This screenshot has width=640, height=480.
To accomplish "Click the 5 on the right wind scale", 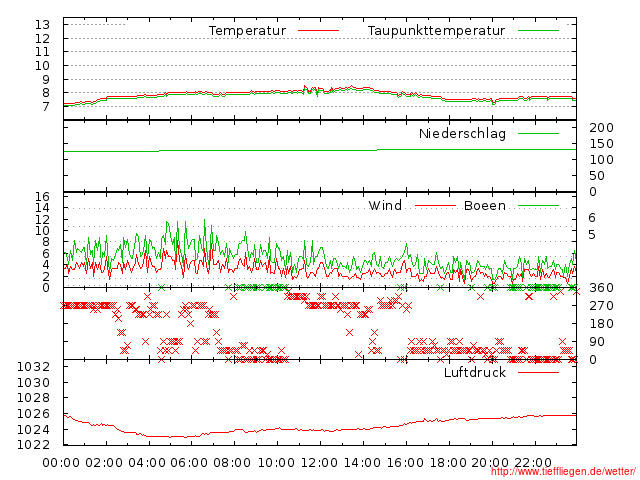I will (592, 235).
